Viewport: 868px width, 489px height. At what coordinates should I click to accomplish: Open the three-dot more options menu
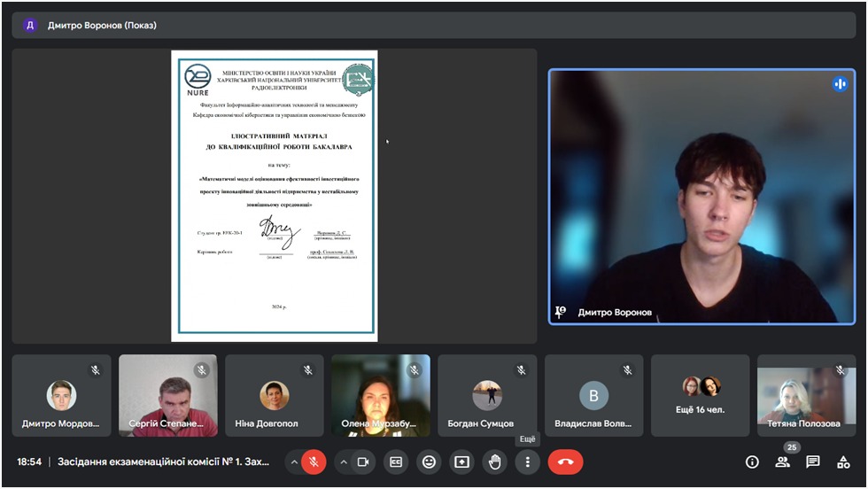[x=528, y=462]
